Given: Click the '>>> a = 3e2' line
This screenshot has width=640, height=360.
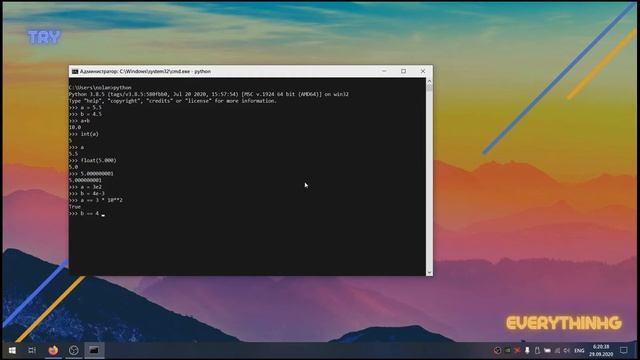Looking at the screenshot, I should click(85, 187).
